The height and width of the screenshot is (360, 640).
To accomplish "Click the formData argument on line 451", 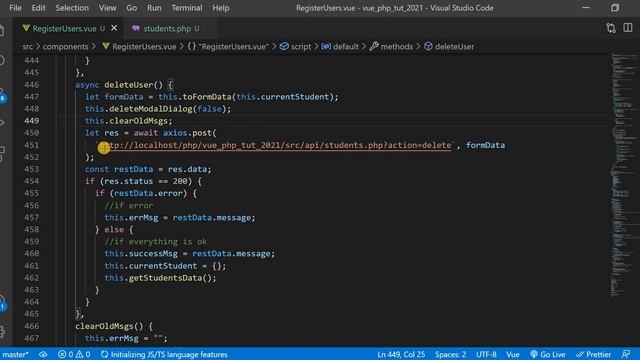I will coord(485,145).
